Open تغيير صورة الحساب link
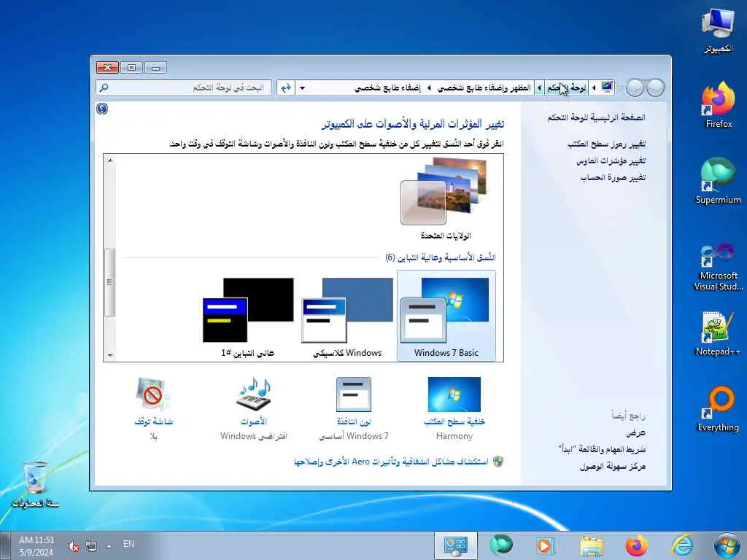 [x=613, y=178]
